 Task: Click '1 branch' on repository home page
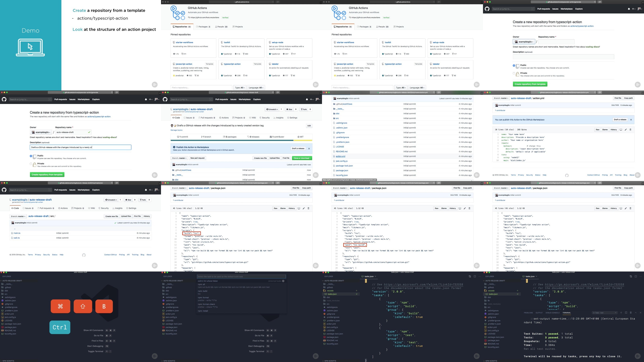(206, 137)
